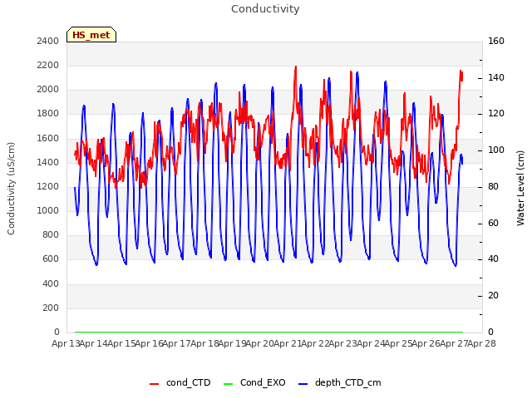Click the green Cond_EXO legend swatch

tap(229, 384)
